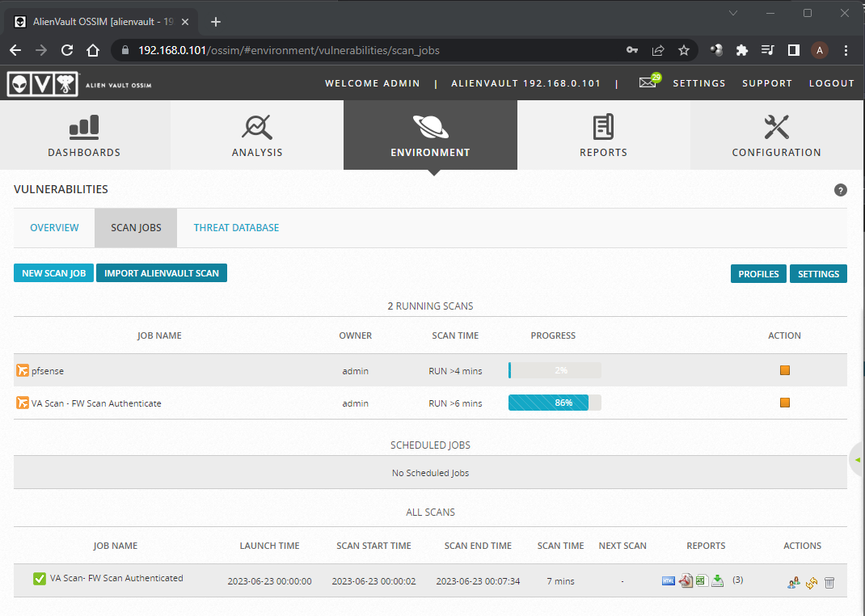Select the Scan Jobs tab
The image size is (865, 616).
click(x=136, y=228)
